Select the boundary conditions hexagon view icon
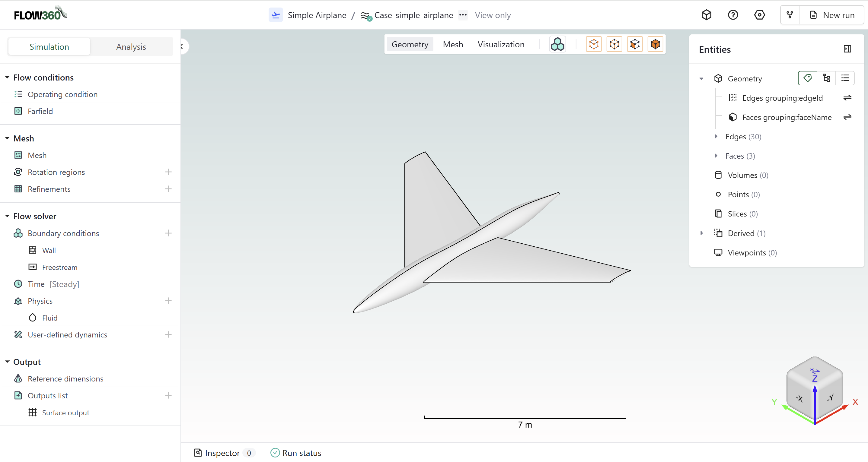Image resolution: width=868 pixels, height=462 pixels. [x=557, y=44]
